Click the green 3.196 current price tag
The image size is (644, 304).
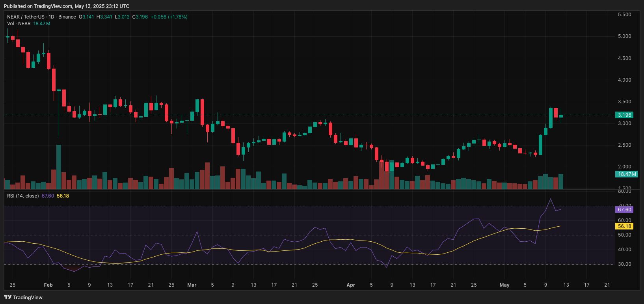(x=624, y=115)
